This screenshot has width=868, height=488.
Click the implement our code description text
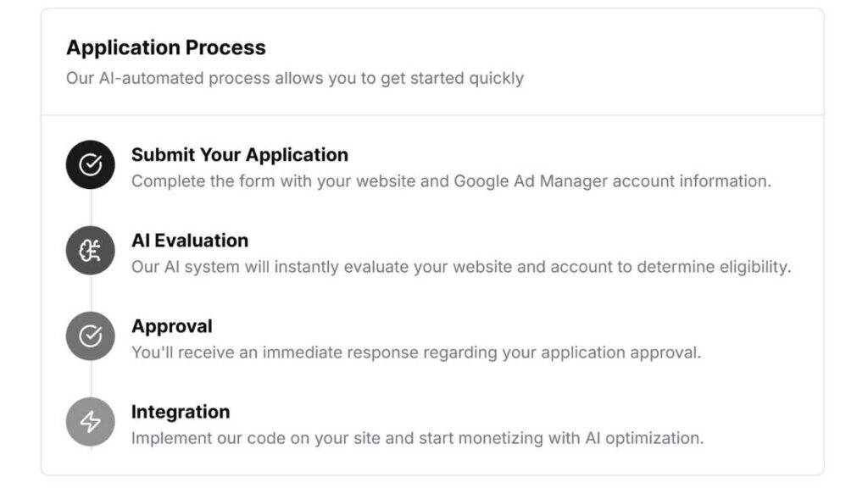pyautogui.click(x=417, y=438)
